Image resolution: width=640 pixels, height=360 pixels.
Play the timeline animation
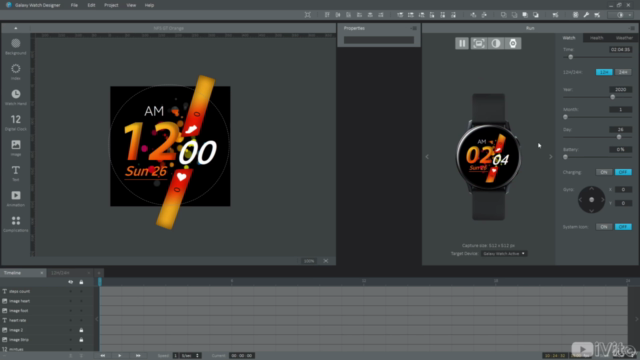[x=120, y=356]
